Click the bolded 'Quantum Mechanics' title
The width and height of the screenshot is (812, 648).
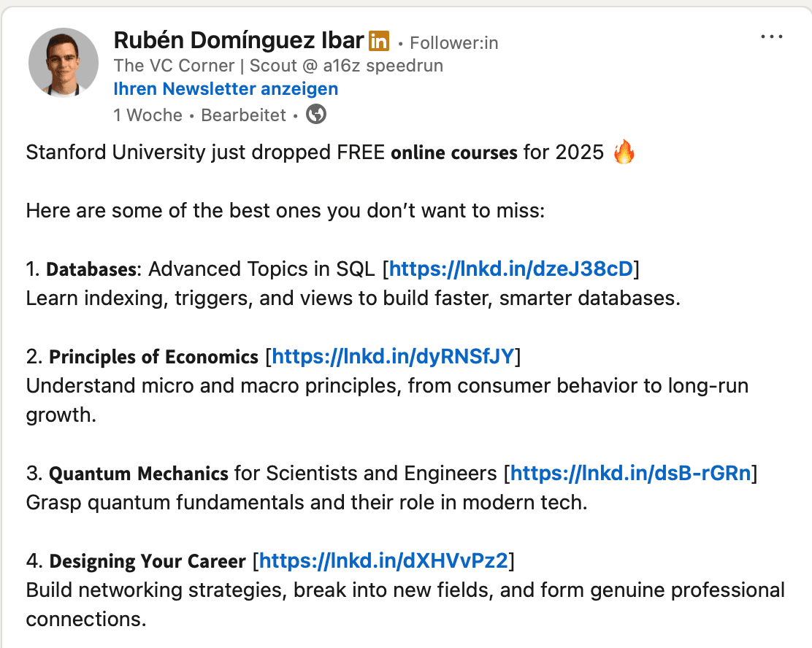(138, 473)
